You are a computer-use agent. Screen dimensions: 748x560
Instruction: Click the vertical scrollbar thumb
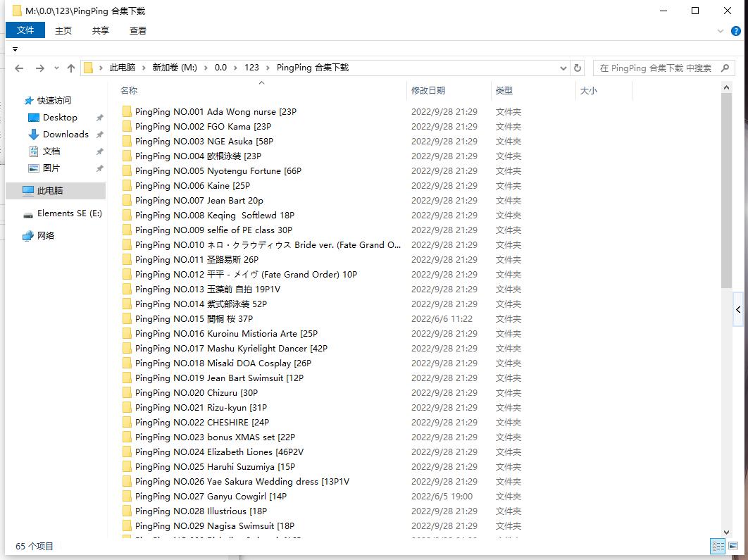(726, 190)
